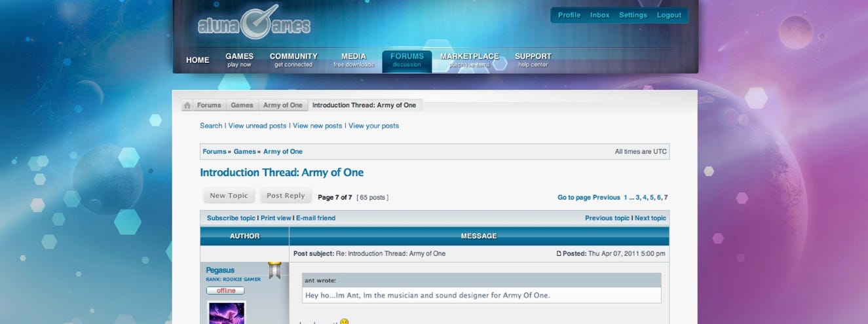868x324 pixels.
Task: Click the MESSAGE column header
Action: pos(479,236)
